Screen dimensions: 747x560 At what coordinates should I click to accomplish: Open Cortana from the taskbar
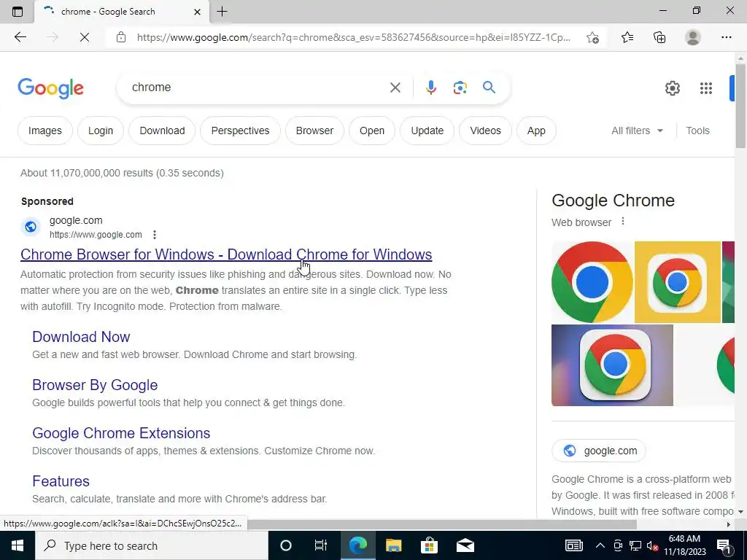[x=285, y=545]
